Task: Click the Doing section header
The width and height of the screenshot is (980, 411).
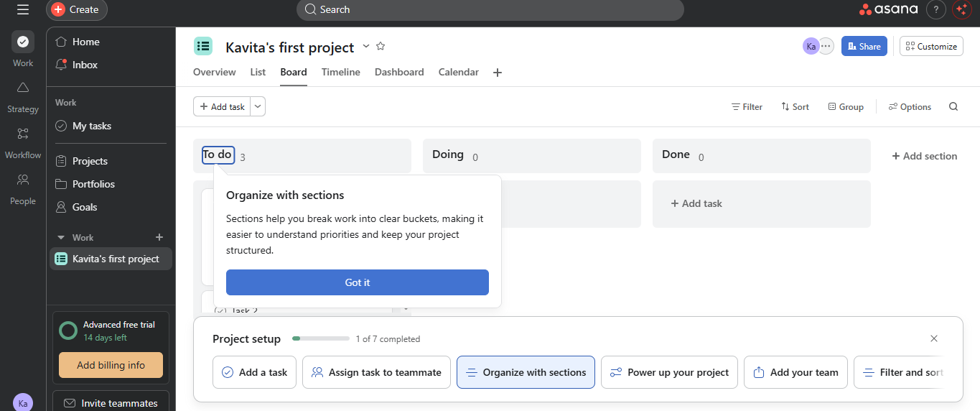Action: coord(531,155)
